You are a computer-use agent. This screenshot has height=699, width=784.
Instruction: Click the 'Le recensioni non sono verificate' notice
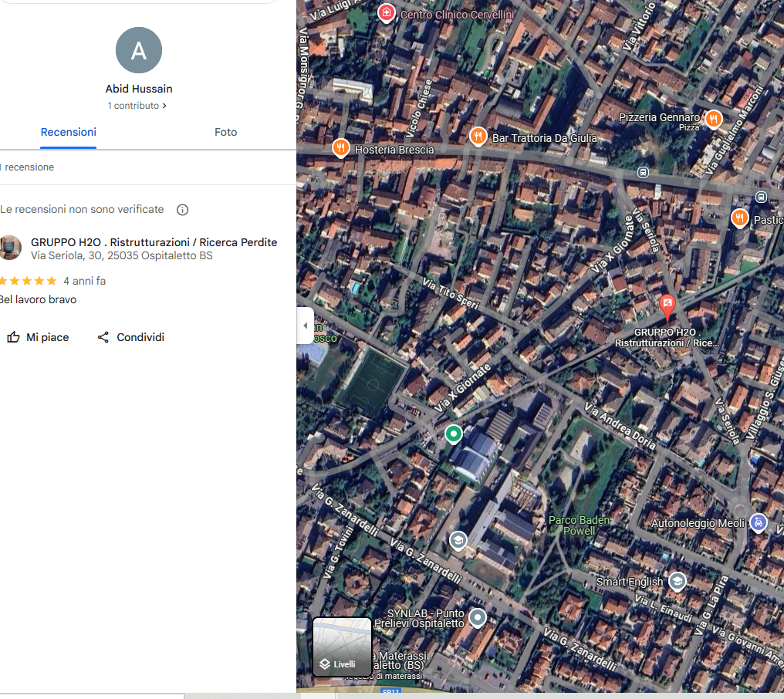pyautogui.click(x=82, y=210)
